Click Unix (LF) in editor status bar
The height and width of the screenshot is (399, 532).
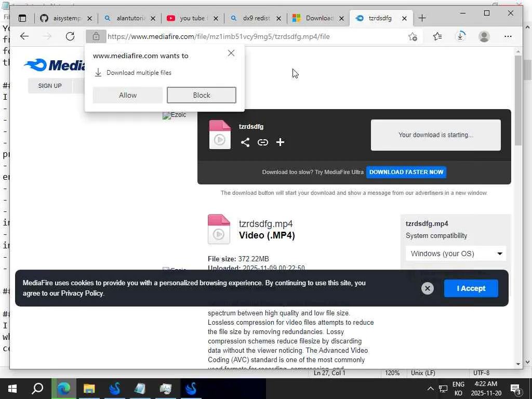(423, 373)
